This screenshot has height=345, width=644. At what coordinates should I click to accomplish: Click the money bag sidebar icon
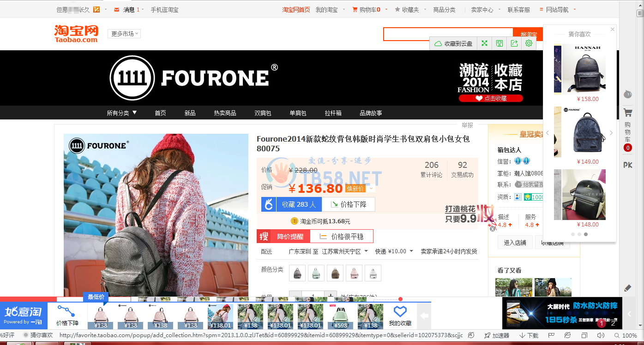627,94
